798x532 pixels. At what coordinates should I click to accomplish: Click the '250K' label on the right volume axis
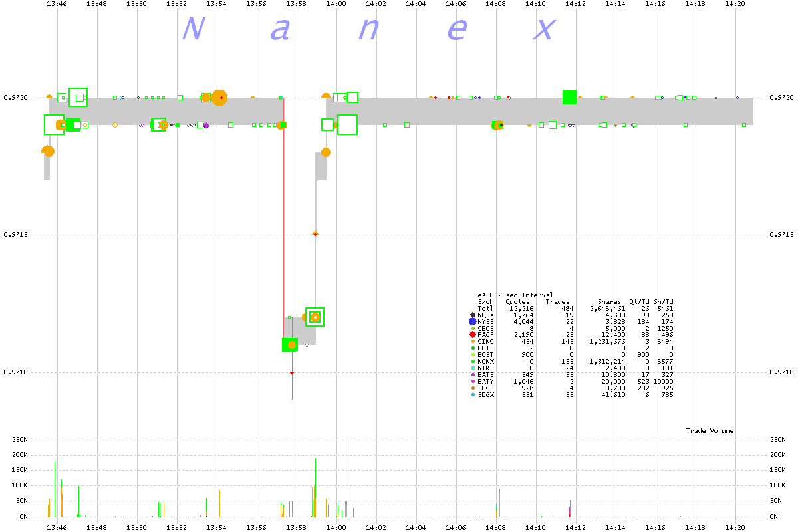click(x=778, y=440)
